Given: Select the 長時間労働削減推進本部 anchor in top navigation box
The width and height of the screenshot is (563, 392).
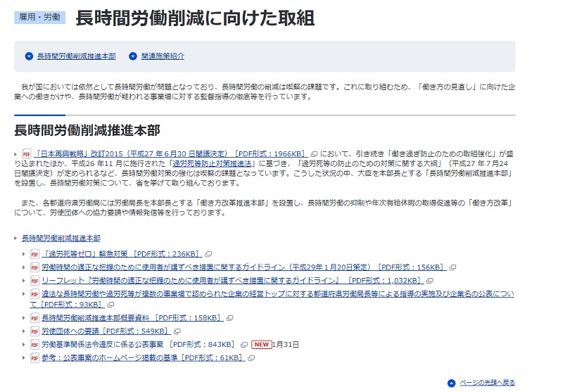Looking at the screenshot, I should click(x=76, y=56).
